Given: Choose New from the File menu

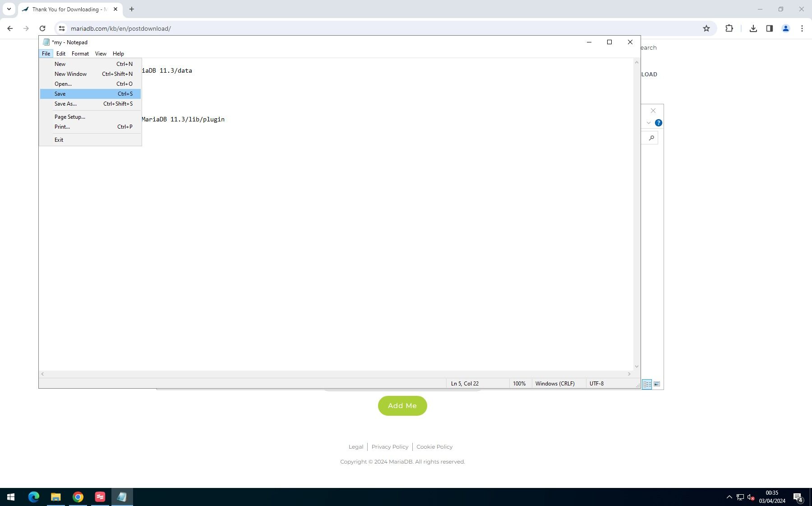Looking at the screenshot, I should tap(90, 64).
